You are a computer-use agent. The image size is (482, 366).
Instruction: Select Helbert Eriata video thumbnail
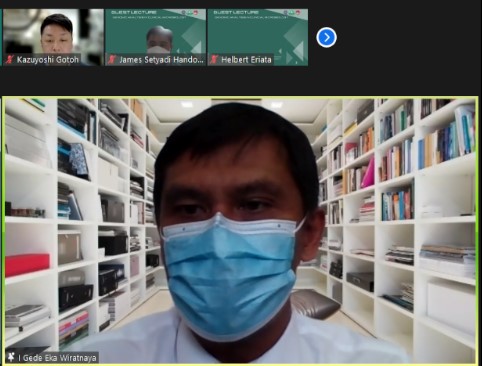tap(258, 37)
